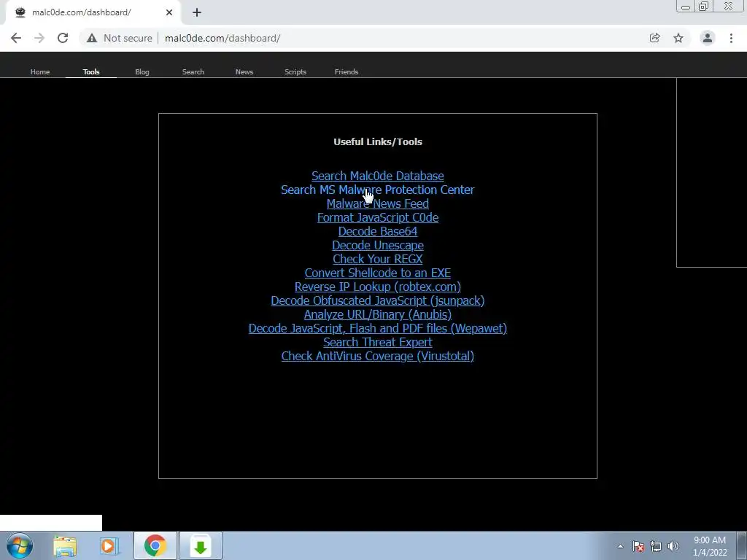Screen dimensions: 747x560
Task: Open the Decode Unescape link
Action: point(378,245)
